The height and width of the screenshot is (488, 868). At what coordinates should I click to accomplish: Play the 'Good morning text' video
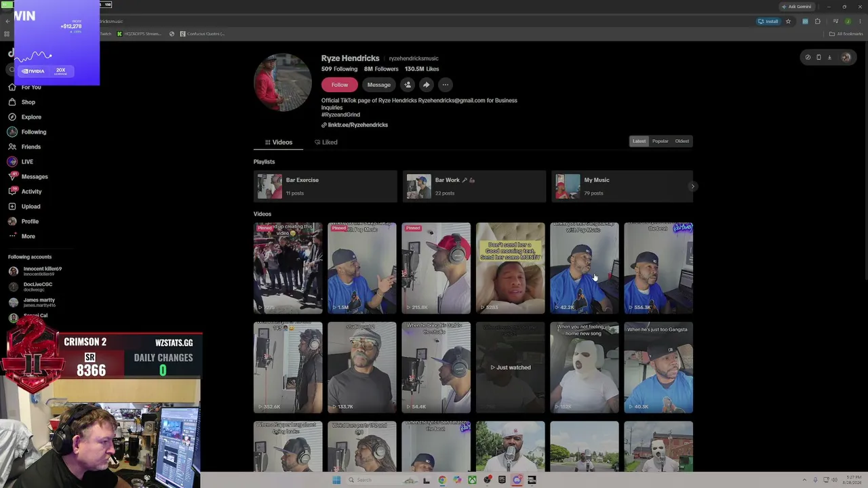(510, 268)
